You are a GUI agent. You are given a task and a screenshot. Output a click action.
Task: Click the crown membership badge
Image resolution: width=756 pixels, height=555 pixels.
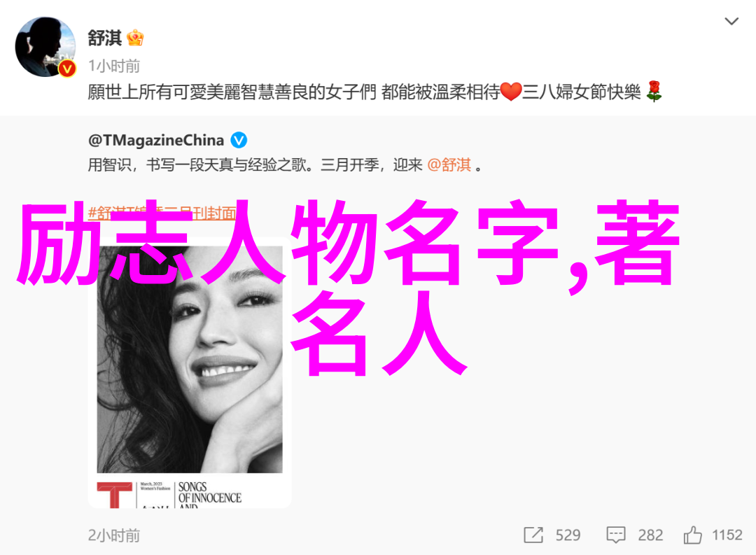(136, 38)
